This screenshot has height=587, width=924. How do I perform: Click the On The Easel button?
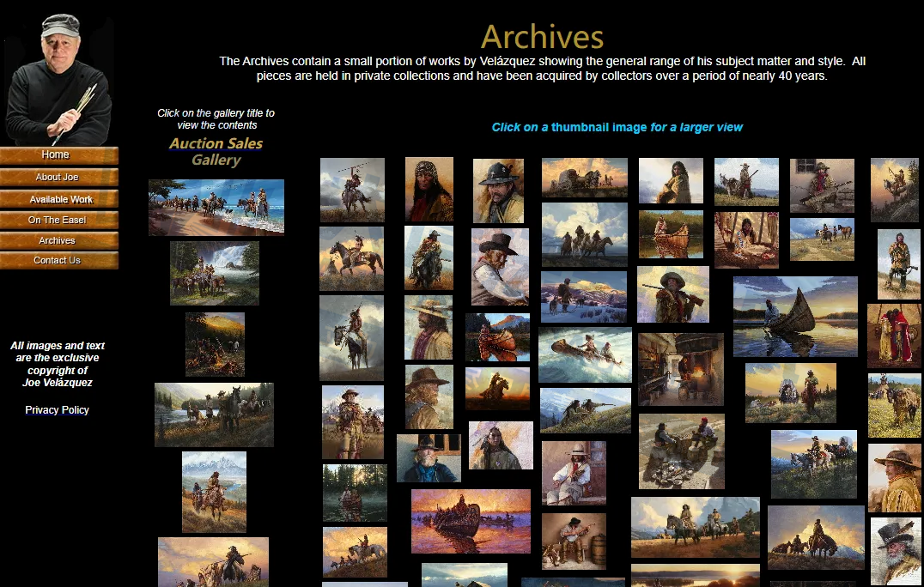(x=58, y=220)
